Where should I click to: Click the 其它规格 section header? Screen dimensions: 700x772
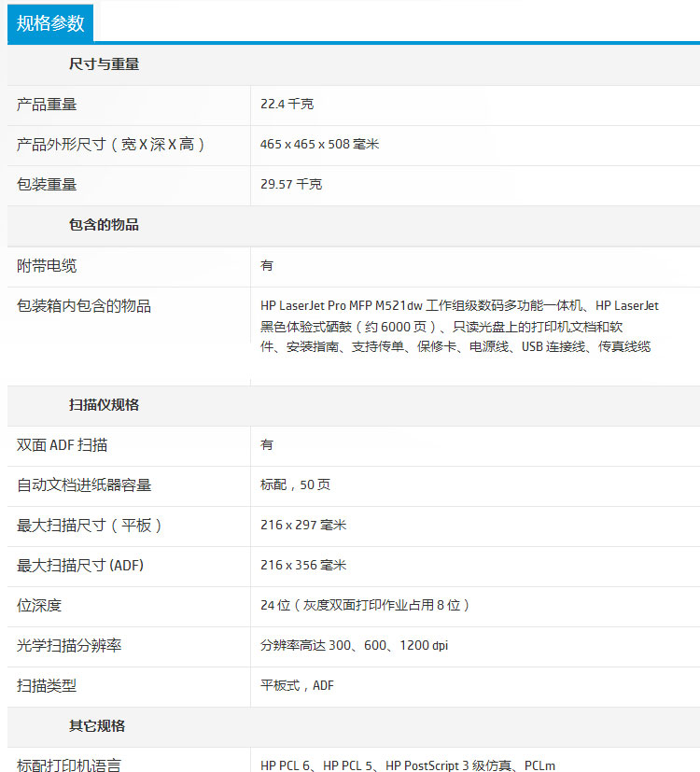(x=97, y=725)
